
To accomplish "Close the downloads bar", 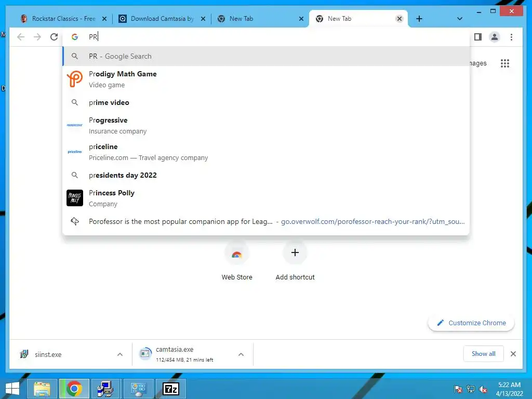I will (x=513, y=354).
